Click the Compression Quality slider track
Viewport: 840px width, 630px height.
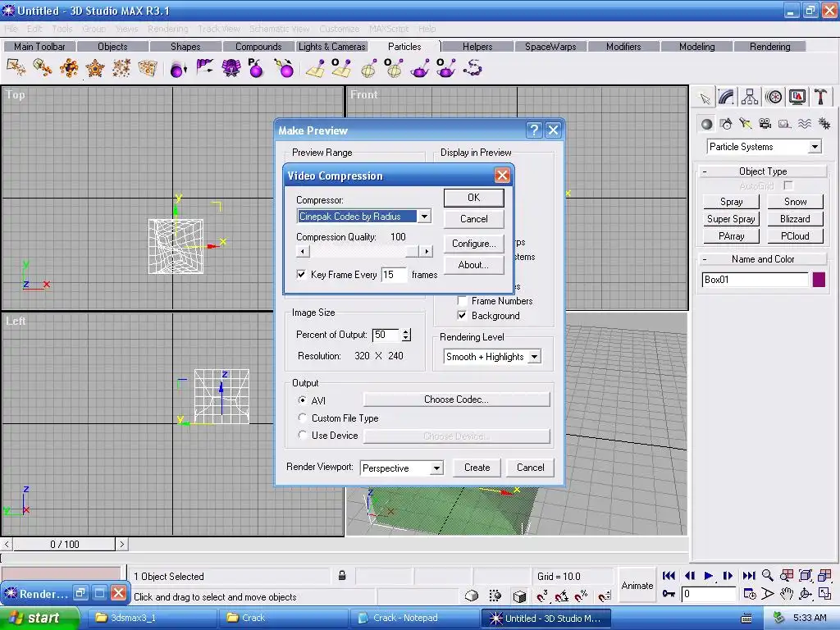[x=364, y=251]
